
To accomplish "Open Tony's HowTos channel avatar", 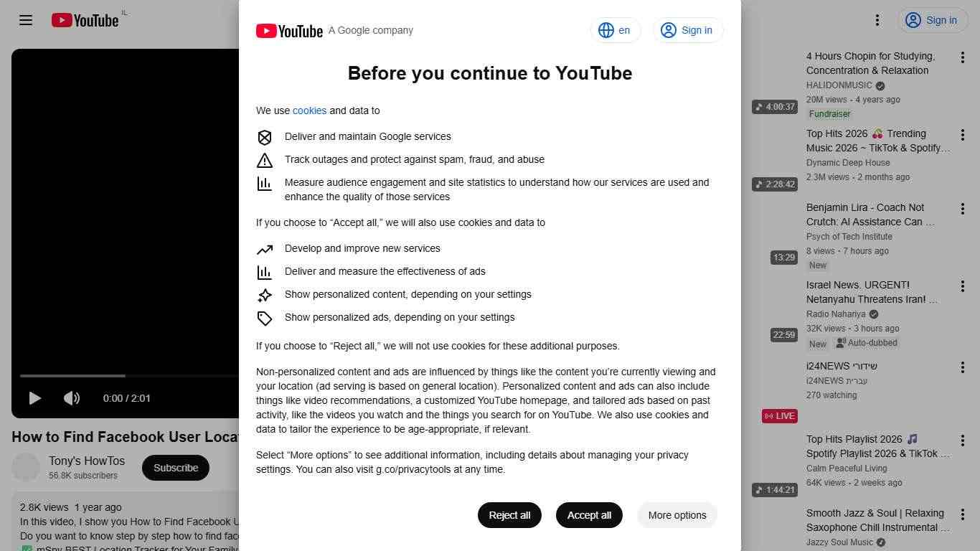I will 26,468.
